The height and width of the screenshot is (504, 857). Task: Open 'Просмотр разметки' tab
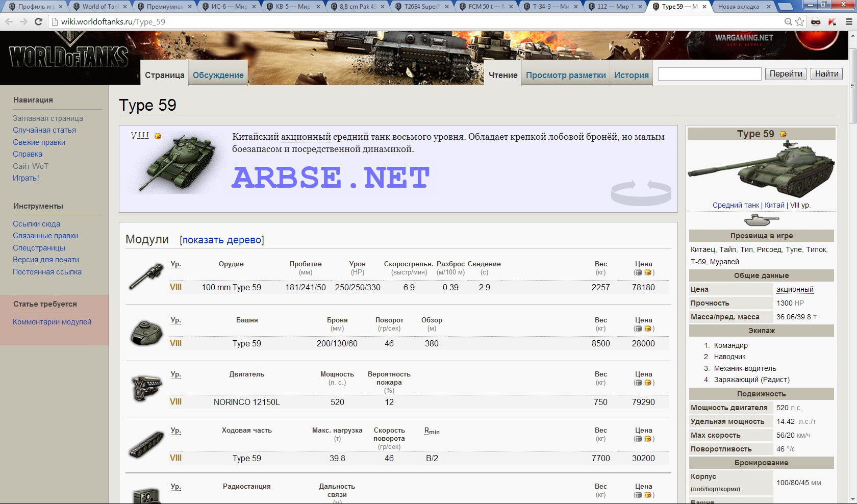coord(566,75)
